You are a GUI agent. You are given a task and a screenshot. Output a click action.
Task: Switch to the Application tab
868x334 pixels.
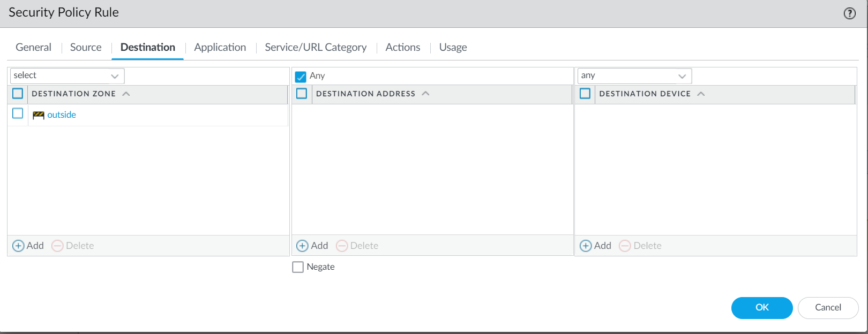pyautogui.click(x=220, y=47)
